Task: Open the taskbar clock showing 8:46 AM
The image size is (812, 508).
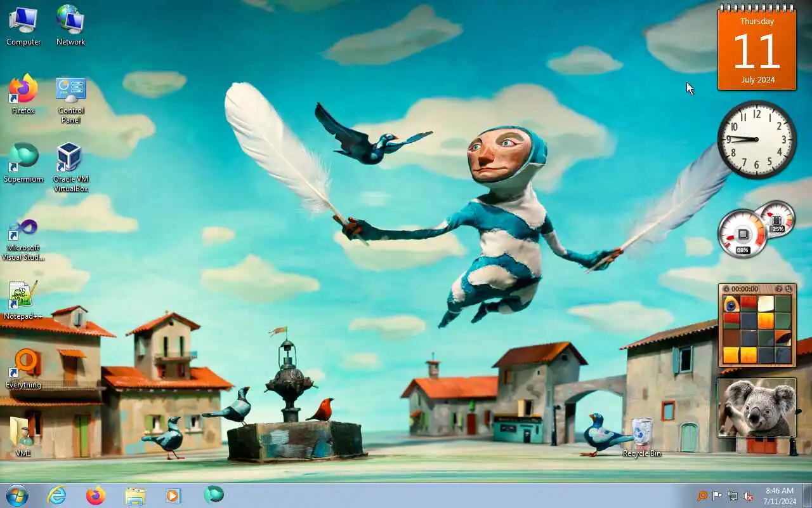Action: point(780,496)
